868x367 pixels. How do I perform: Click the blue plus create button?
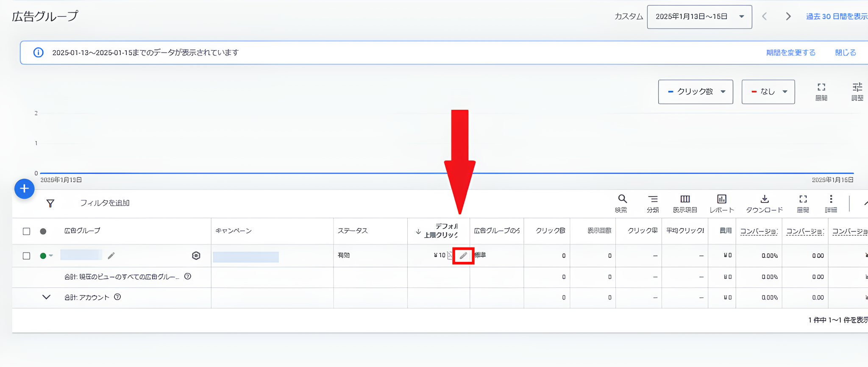pos(24,189)
